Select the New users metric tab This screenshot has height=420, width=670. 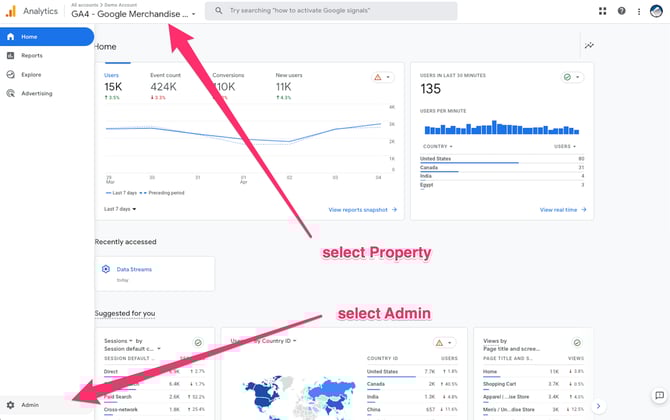(289, 86)
